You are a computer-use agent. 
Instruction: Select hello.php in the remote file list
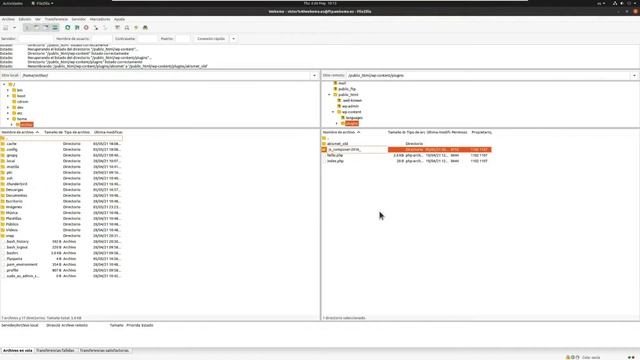(335, 155)
